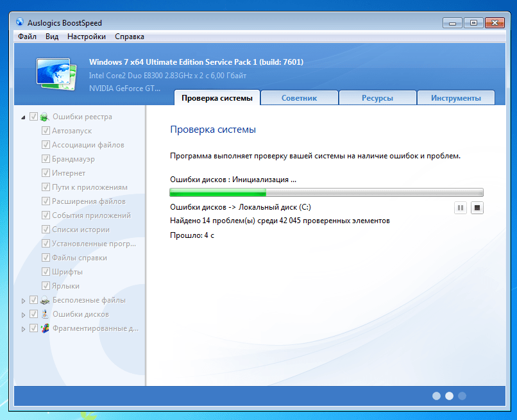Toggle the Ярлыки checkbox

(x=46, y=286)
